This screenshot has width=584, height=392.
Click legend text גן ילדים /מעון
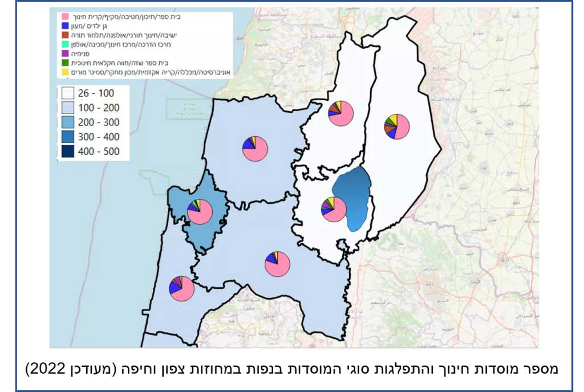[90, 26]
